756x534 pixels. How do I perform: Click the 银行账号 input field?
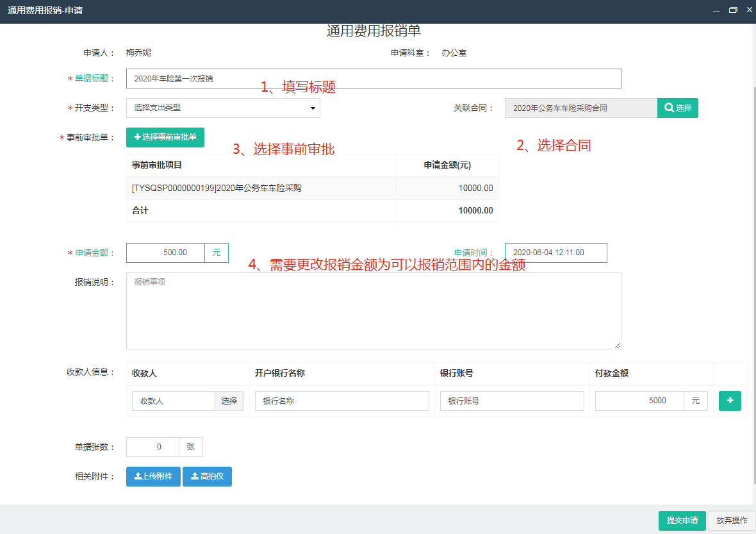tap(512, 401)
